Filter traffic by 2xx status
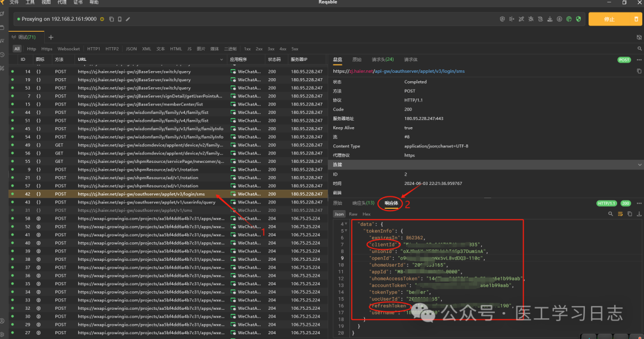Image resolution: width=644 pixels, height=339 pixels. (259, 49)
